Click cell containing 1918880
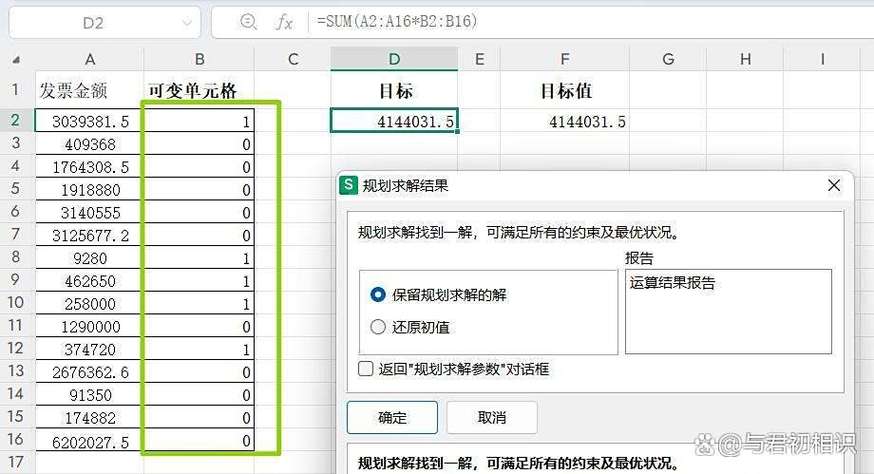This screenshot has height=474, width=874. coord(89,190)
